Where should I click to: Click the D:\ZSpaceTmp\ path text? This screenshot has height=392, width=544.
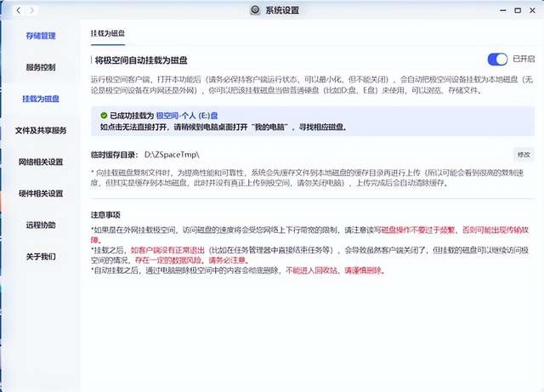(x=172, y=155)
